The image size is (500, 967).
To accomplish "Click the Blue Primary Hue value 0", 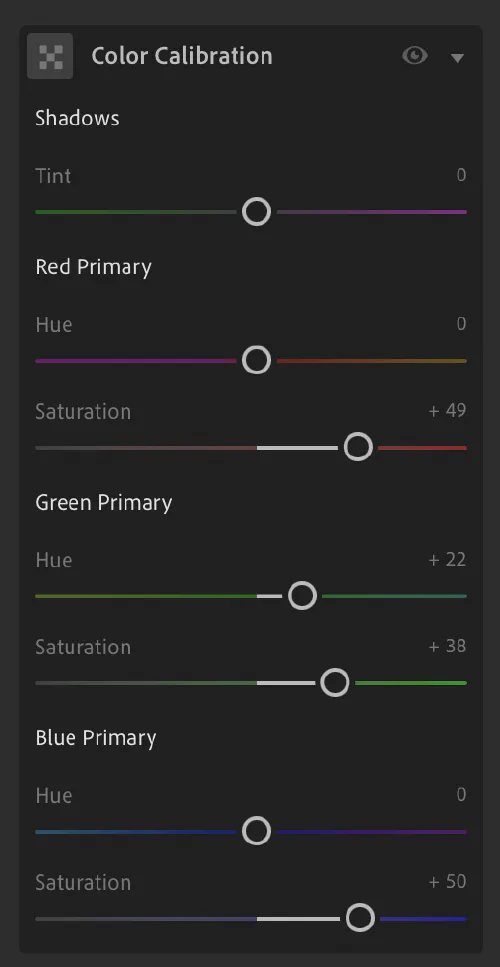I will 461,795.
